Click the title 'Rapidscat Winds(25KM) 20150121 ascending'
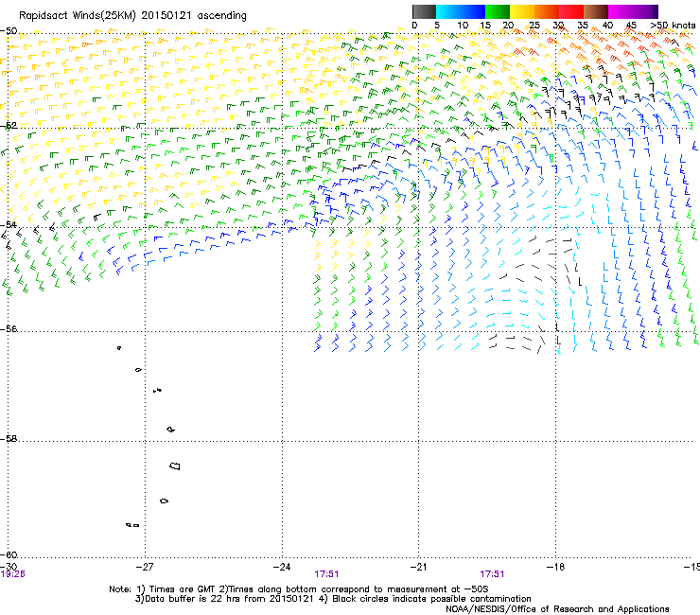Viewport: 700px width, 615px height. [x=132, y=16]
